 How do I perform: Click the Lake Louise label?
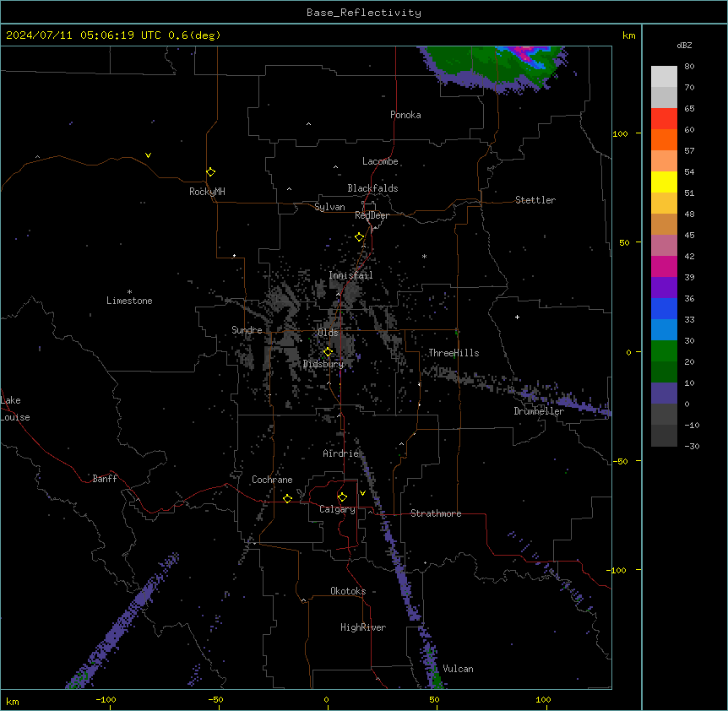click(x=15, y=409)
